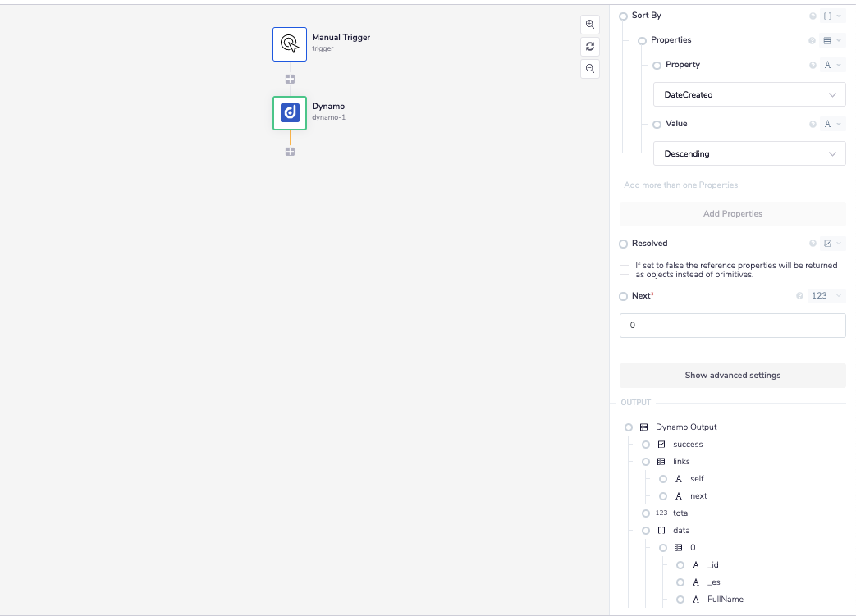Screen dimensions: 856x616
Task: Click the Add Properties button
Action: tap(732, 214)
